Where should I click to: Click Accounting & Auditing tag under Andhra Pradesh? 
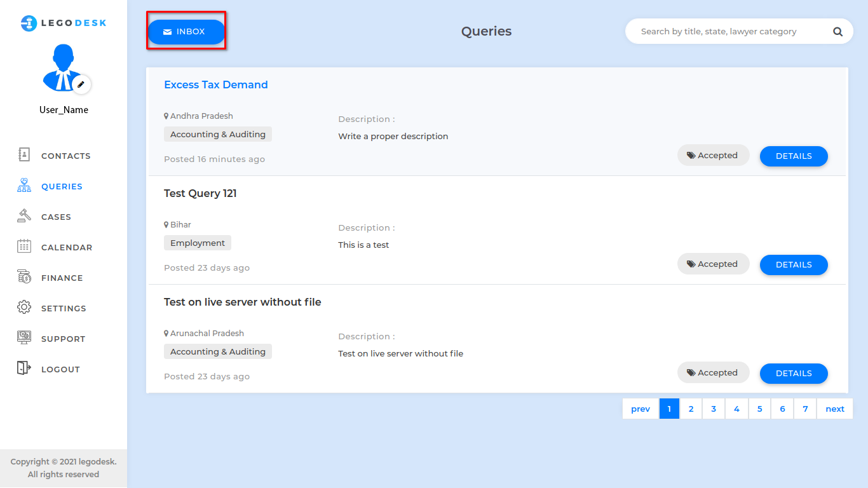pyautogui.click(x=218, y=134)
